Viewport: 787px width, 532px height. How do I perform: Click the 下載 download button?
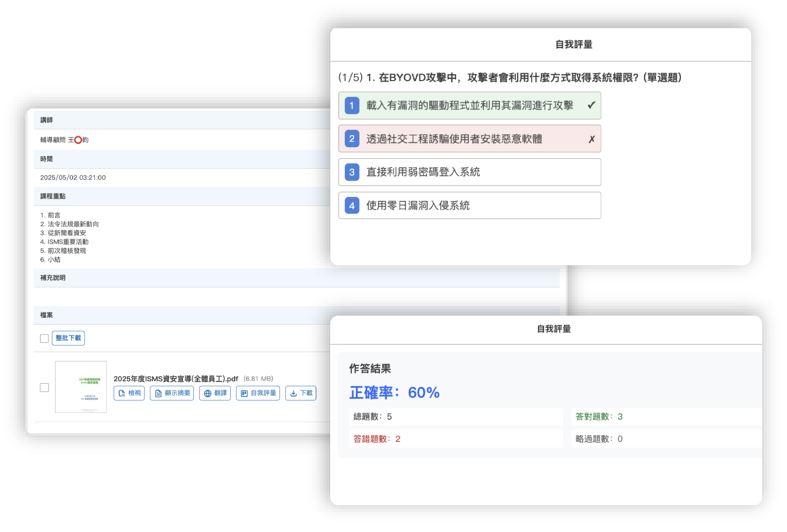tap(301, 393)
